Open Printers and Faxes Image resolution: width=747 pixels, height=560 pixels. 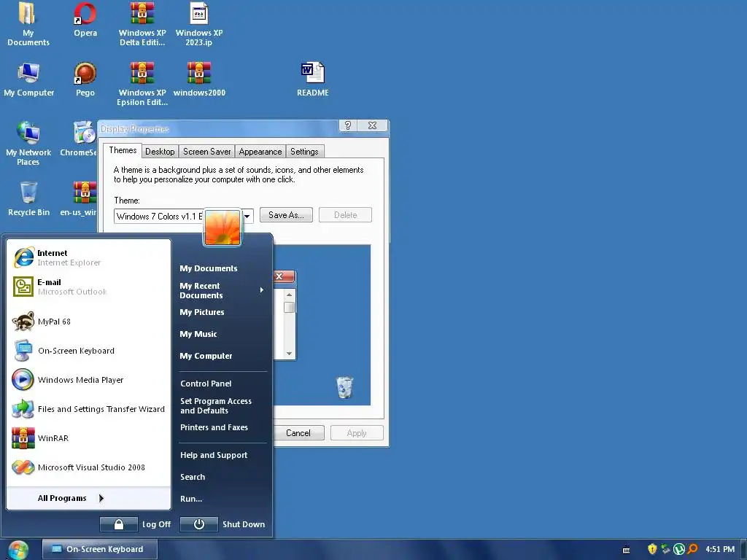(214, 427)
